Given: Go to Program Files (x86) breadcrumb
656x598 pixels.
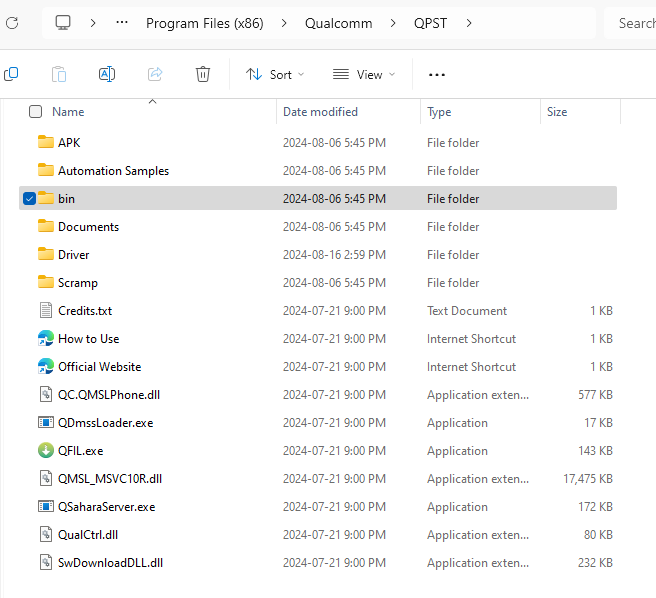Looking at the screenshot, I should [x=205, y=23].
